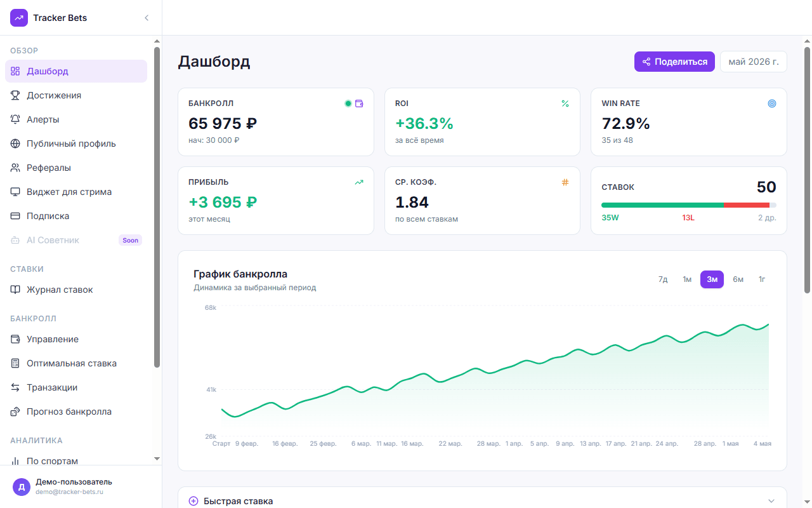The width and height of the screenshot is (812, 508).
Task: Open Управление банкроллом link
Action: (76, 339)
